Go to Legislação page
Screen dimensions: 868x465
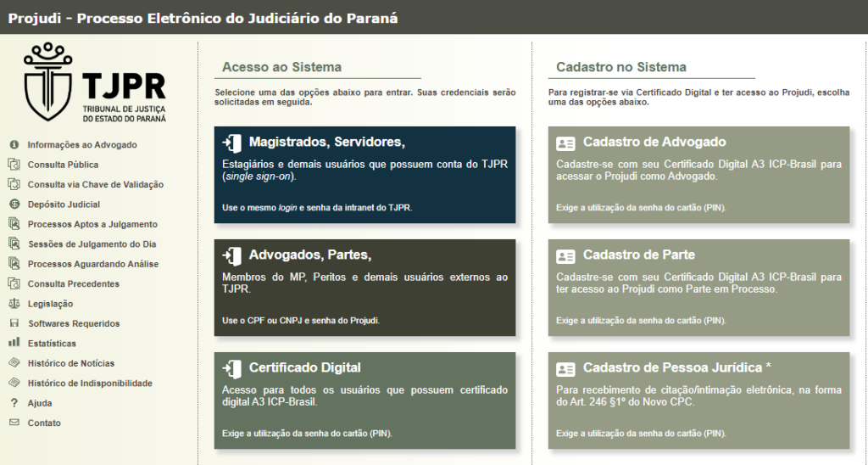(x=50, y=304)
